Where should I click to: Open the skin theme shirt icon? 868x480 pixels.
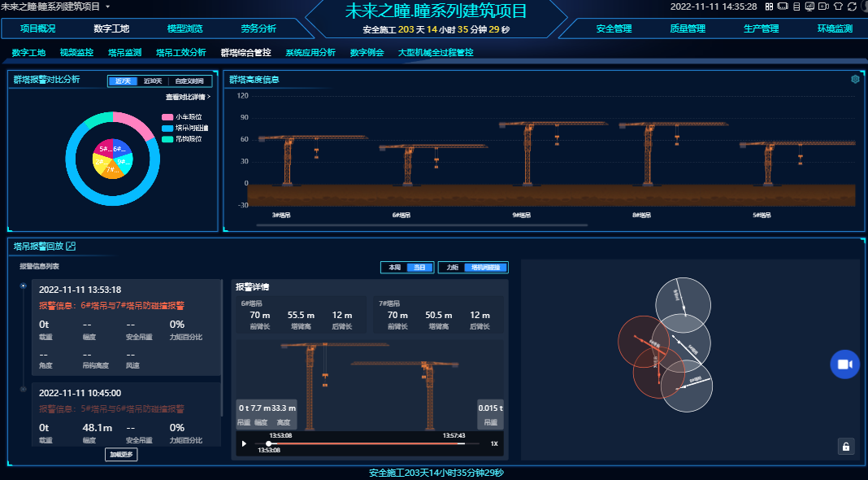(x=837, y=7)
